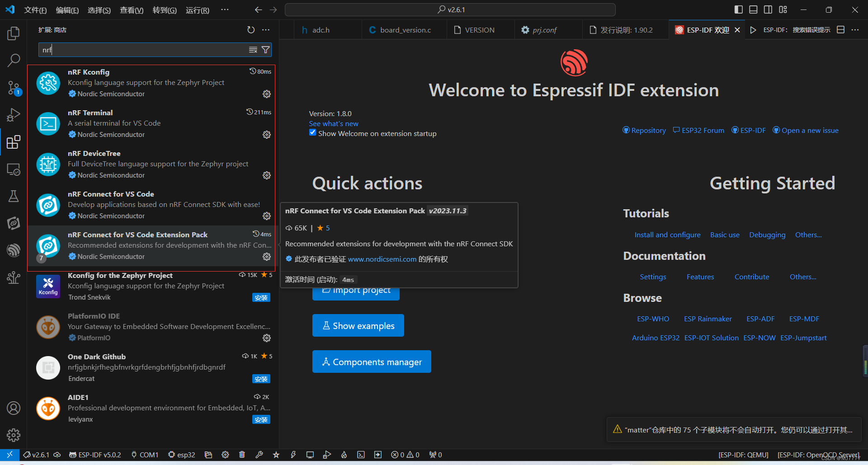Open the ESP32 Forum link
This screenshot has height=465, width=868.
click(703, 130)
